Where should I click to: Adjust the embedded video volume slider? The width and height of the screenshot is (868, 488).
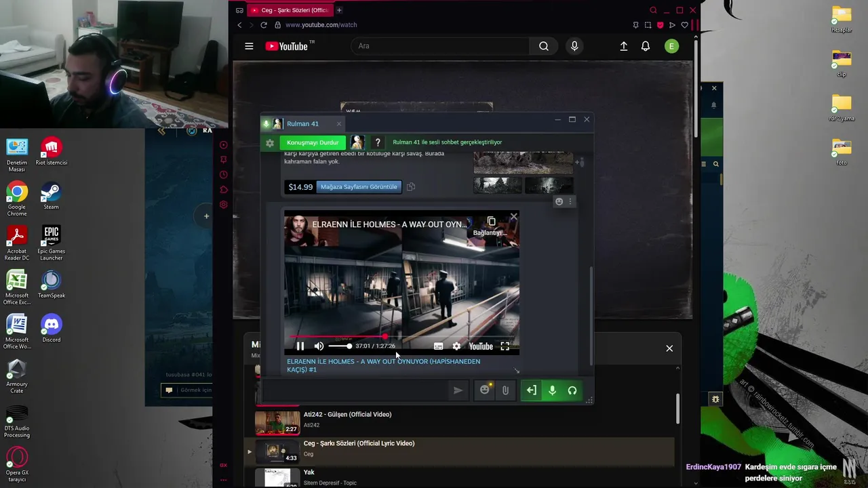(340, 346)
